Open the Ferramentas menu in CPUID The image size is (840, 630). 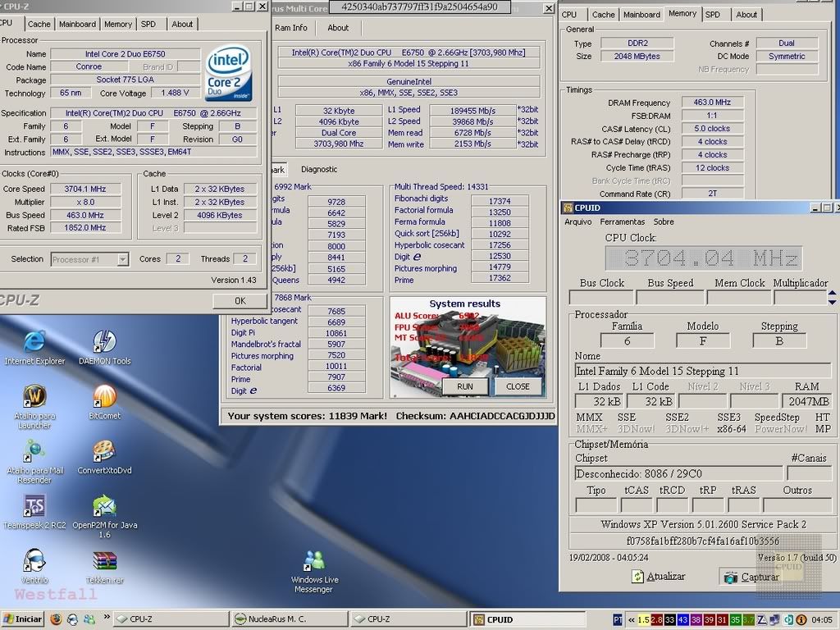(x=622, y=221)
